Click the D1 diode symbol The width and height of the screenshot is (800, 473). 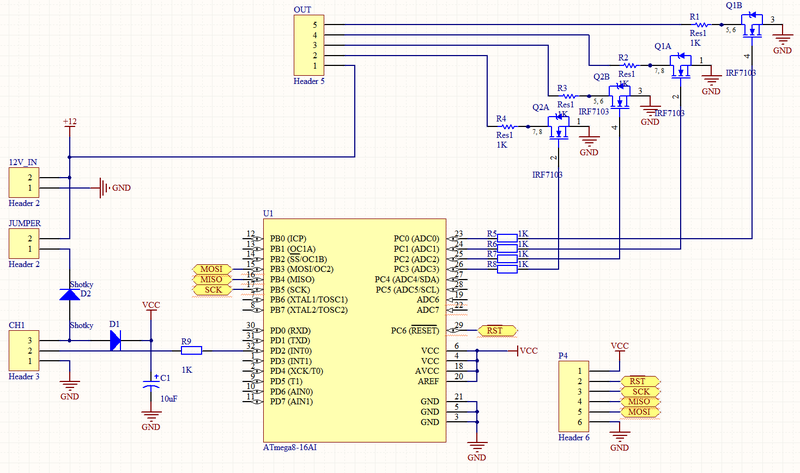115,340
